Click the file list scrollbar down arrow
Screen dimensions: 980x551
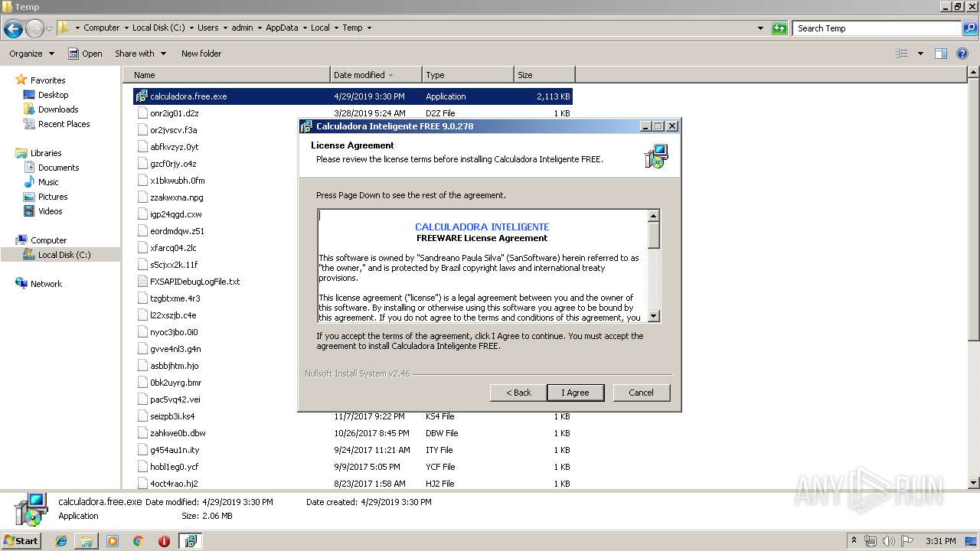(x=974, y=483)
